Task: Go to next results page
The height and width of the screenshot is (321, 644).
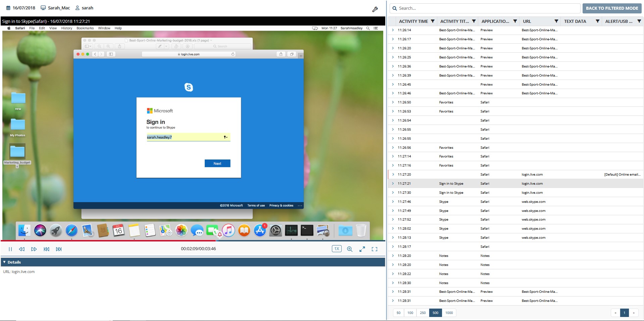Action: click(634, 313)
